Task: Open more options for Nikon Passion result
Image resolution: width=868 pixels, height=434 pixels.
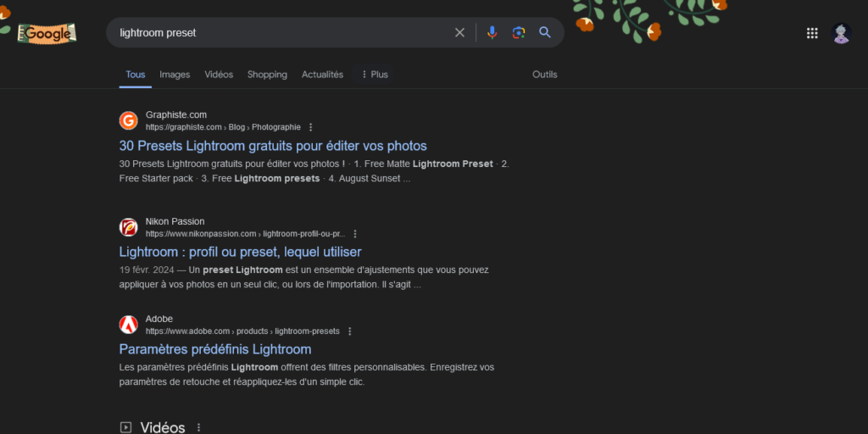Action: (x=355, y=234)
